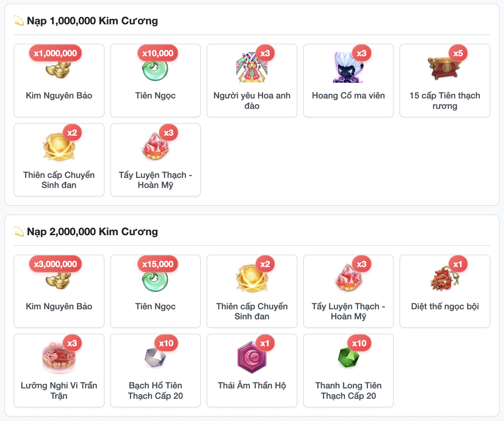This screenshot has width=504, height=421.
Task: Click the Nạp 1,000,000 Kim Cương heading
Action: point(92,21)
